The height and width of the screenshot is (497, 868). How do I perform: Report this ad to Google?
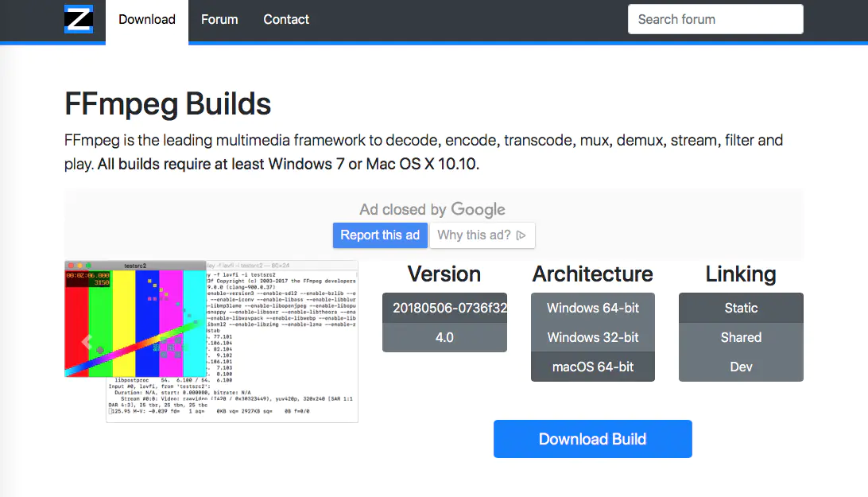point(380,235)
